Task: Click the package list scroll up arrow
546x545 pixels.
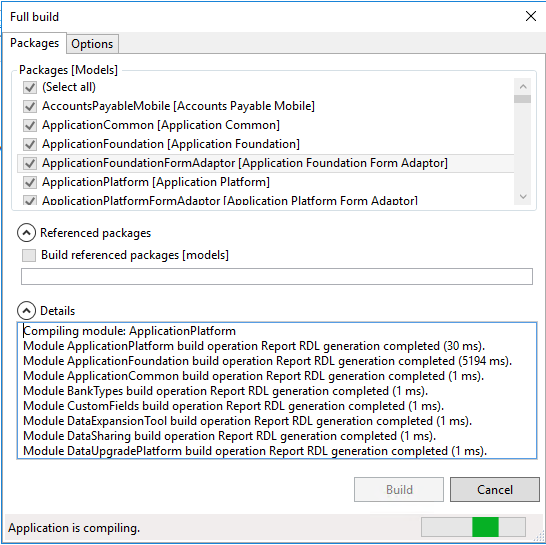Action: click(523, 86)
